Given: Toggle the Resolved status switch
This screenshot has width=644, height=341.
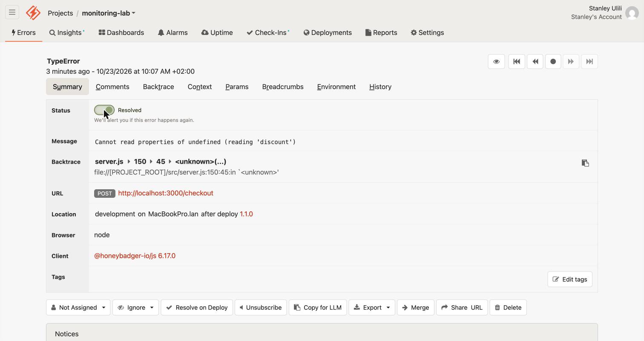Looking at the screenshot, I should (104, 110).
